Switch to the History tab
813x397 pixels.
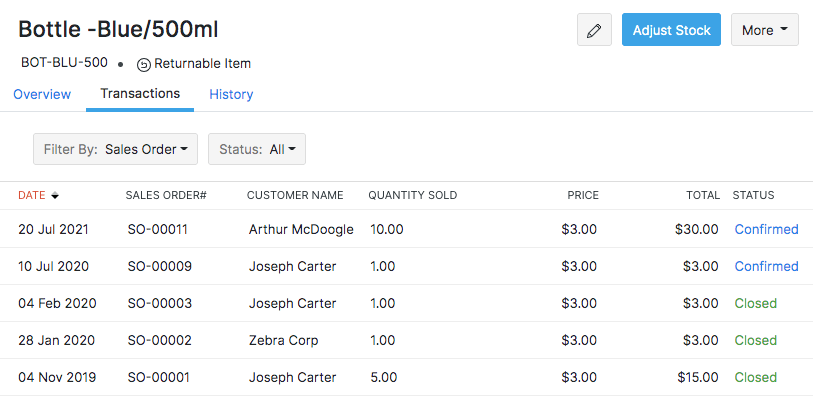(x=231, y=94)
